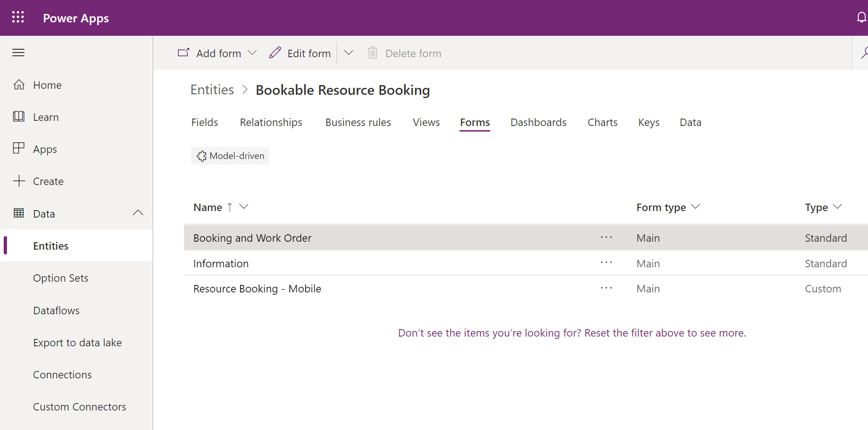Switch to the Fields tab
This screenshot has height=430, width=868.
coord(204,122)
